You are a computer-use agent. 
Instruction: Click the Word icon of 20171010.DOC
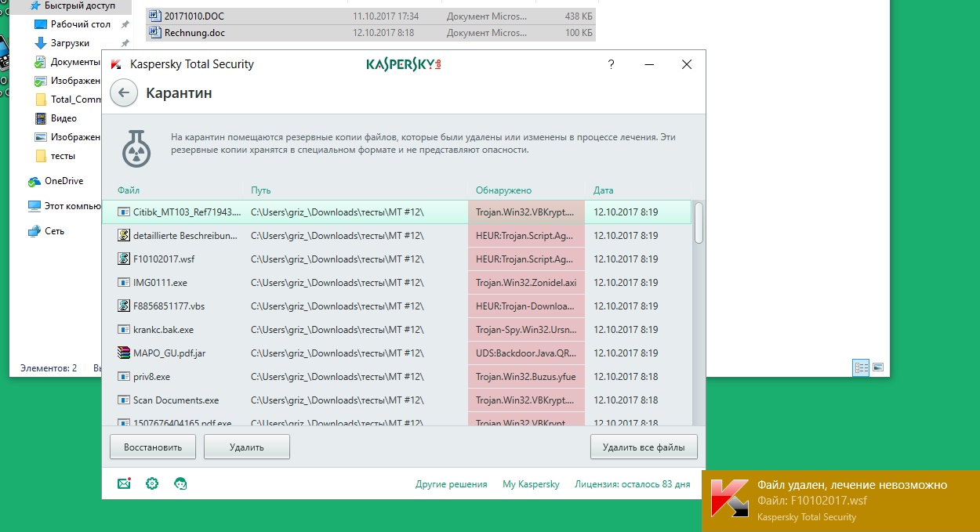155,16
